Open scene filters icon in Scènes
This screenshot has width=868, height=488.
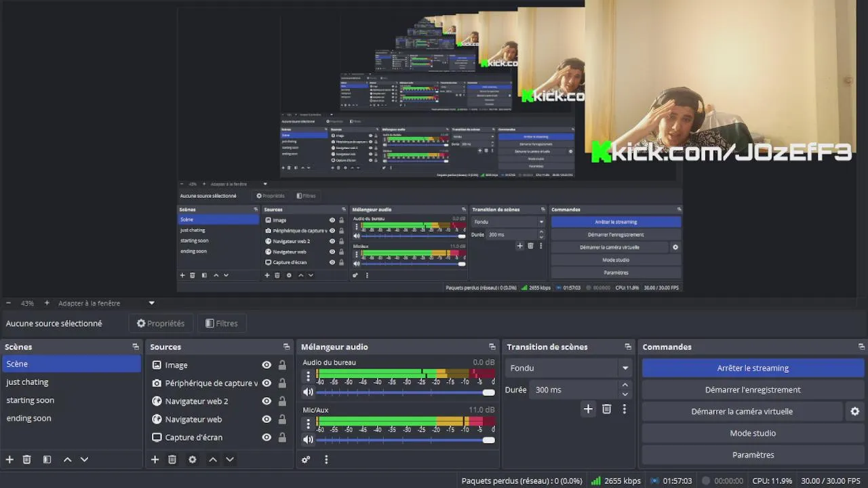click(x=47, y=460)
